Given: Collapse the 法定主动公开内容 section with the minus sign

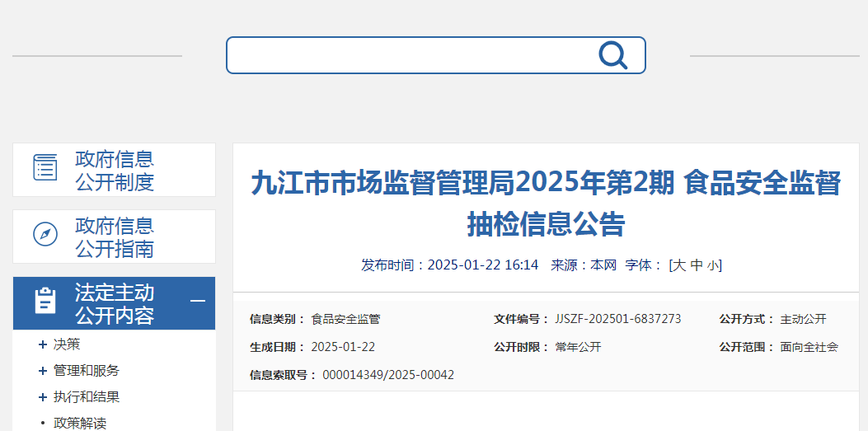Looking at the screenshot, I should pos(198,301).
